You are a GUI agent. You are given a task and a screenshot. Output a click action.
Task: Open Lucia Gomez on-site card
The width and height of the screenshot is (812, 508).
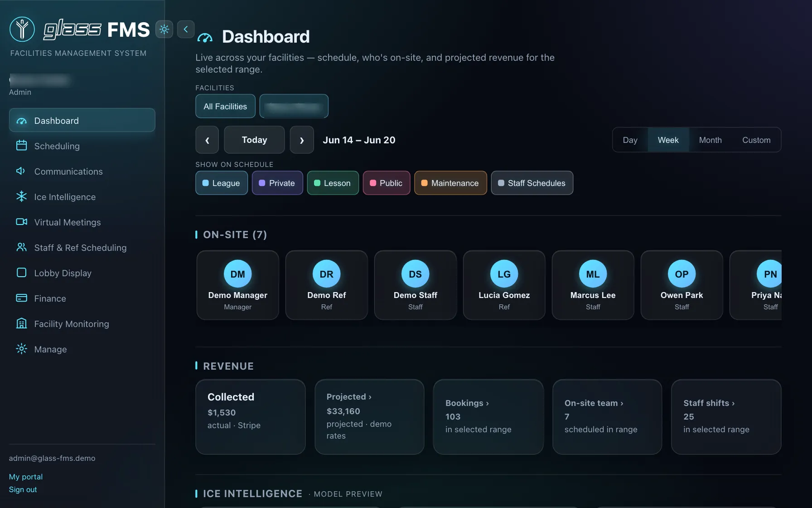pos(504,285)
